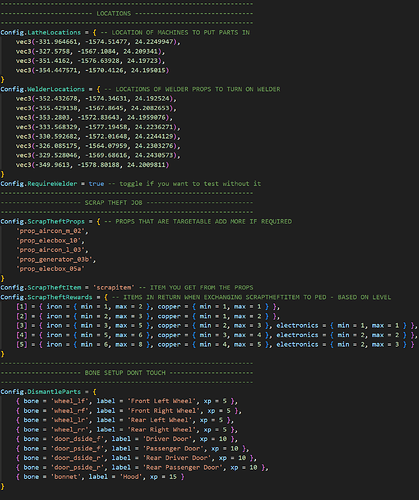
Task: Click the xp value 15 for Hood
Action: point(173,477)
